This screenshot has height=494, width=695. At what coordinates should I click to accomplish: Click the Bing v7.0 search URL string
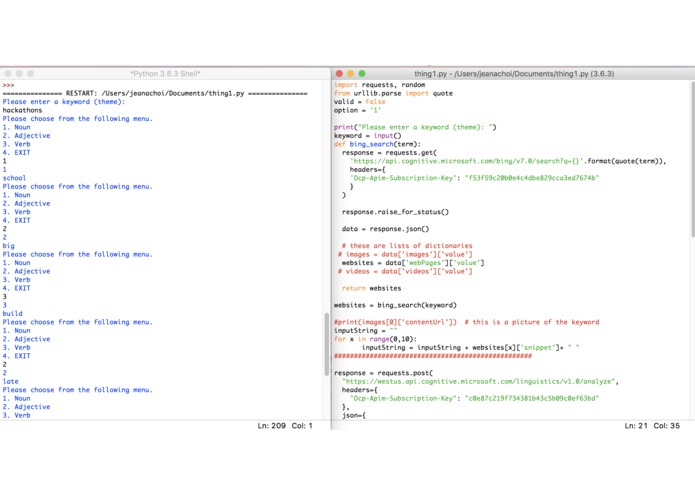point(466,161)
